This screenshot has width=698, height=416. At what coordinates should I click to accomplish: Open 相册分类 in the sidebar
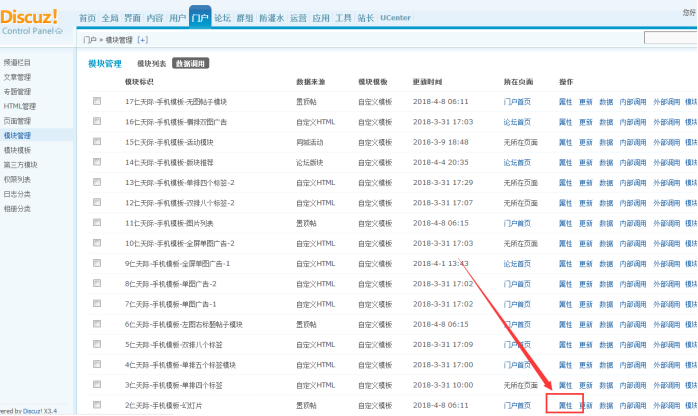pos(17,209)
